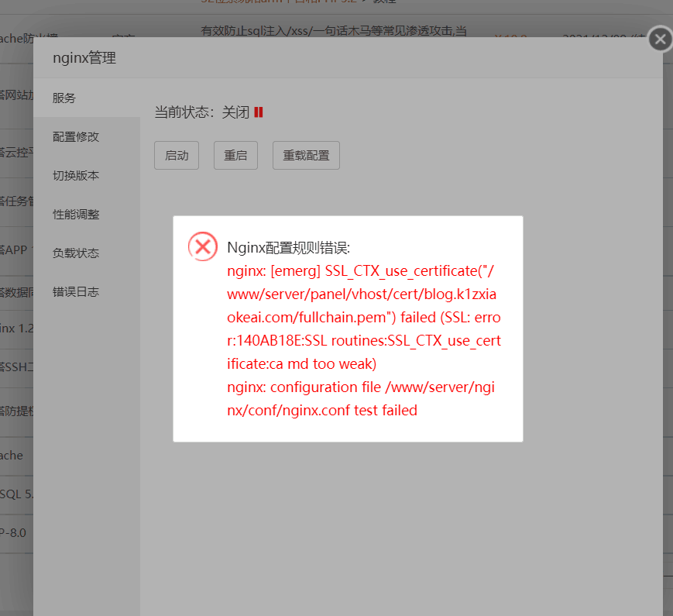Open the 错误日志 tab
The width and height of the screenshot is (673, 616).
87,291
